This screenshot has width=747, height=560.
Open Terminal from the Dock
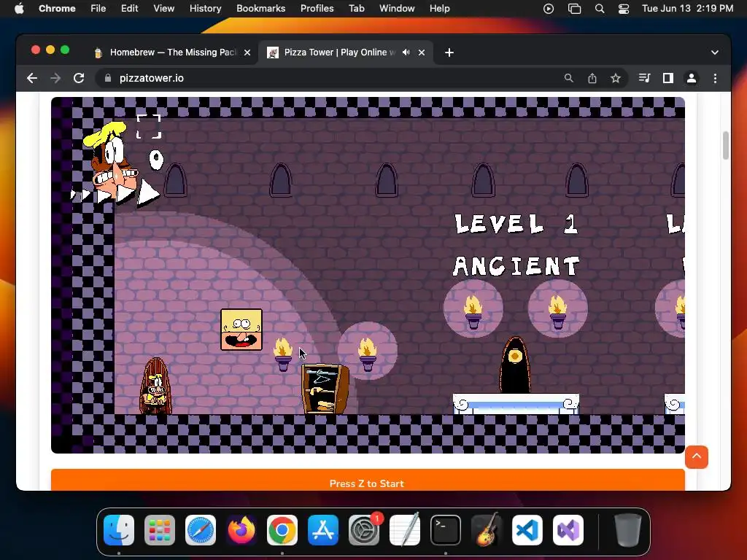pos(446,530)
